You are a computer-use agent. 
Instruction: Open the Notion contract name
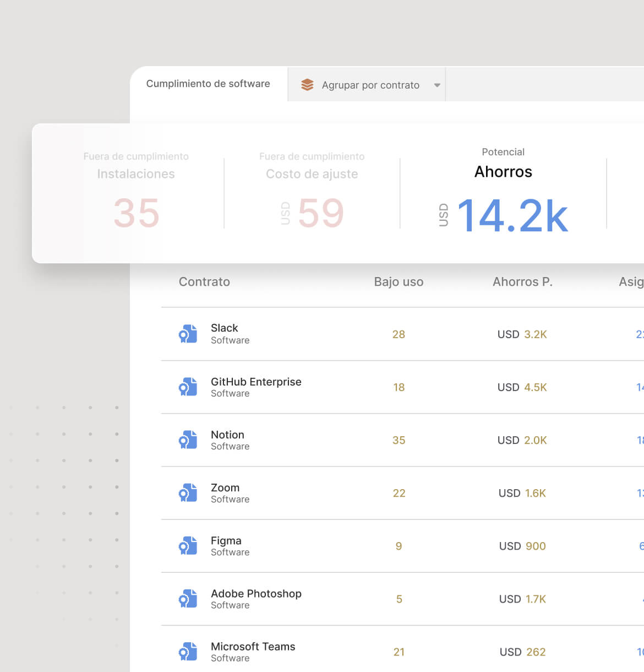coord(227,435)
